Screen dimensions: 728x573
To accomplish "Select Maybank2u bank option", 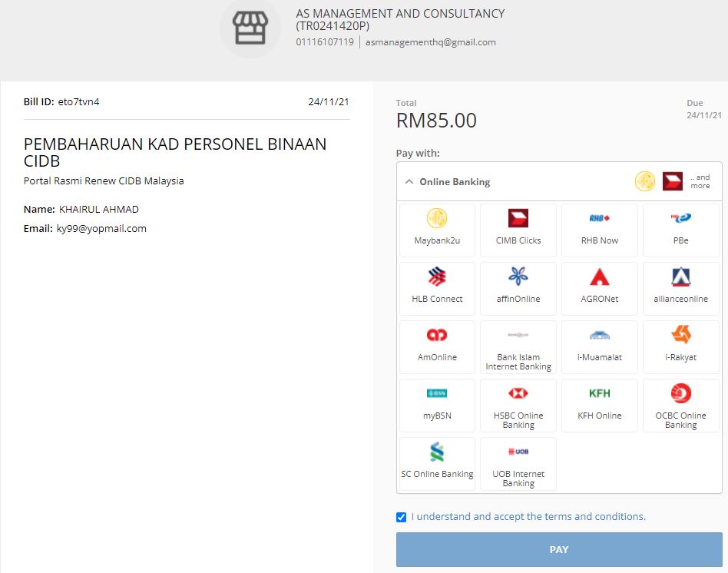I will pos(437,230).
